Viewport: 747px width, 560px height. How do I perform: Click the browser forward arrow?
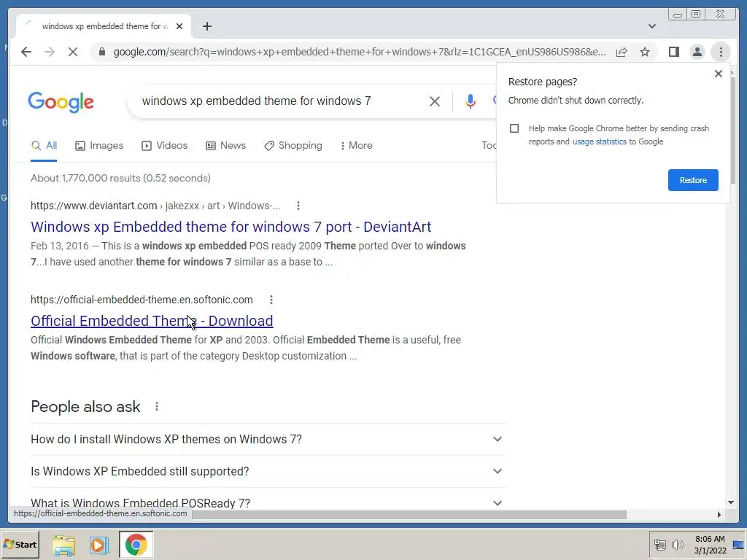pos(50,52)
